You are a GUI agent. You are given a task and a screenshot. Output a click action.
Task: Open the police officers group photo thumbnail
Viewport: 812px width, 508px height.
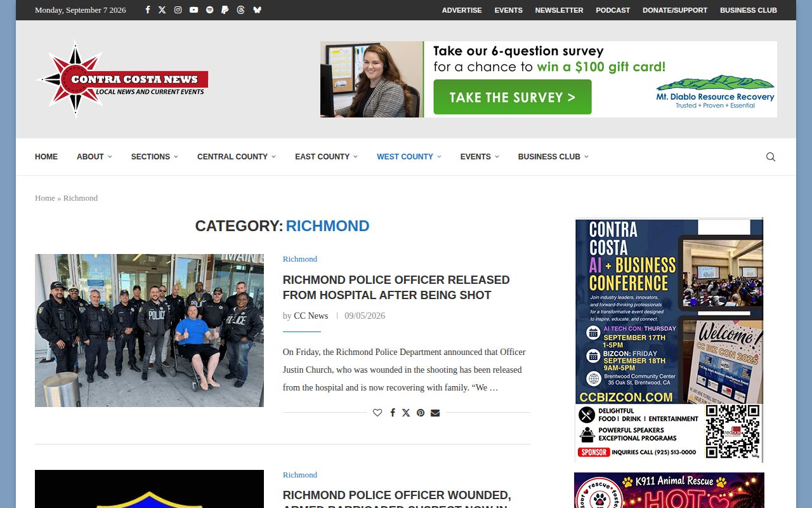coord(149,330)
